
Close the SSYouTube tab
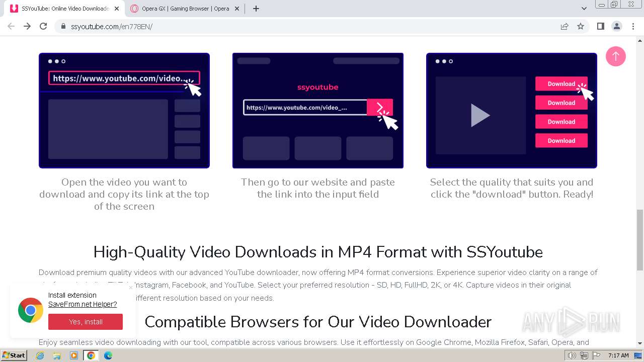click(116, 9)
